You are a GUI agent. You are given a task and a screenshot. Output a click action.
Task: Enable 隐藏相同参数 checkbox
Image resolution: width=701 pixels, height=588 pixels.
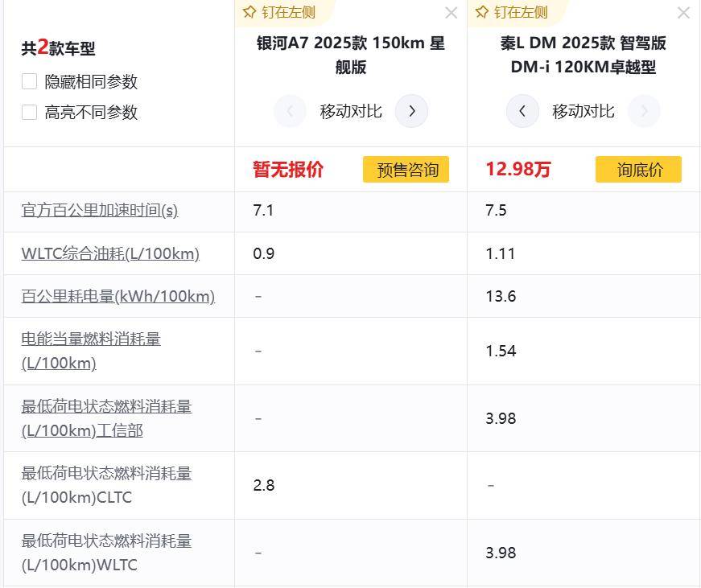[30, 81]
